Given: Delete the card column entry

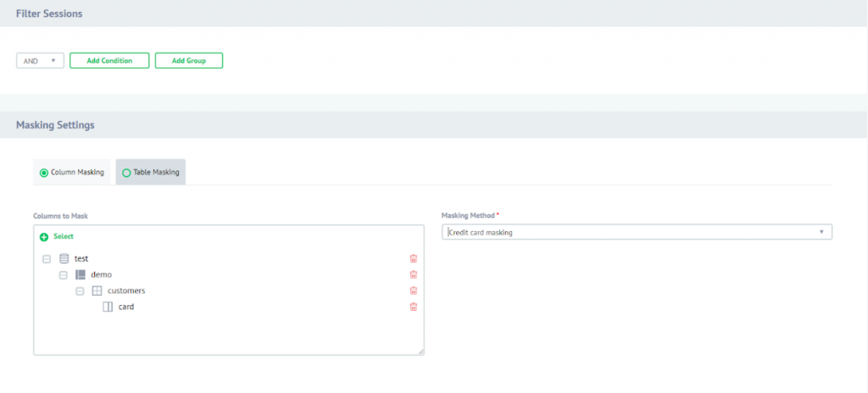Looking at the screenshot, I should pyautogui.click(x=414, y=307).
